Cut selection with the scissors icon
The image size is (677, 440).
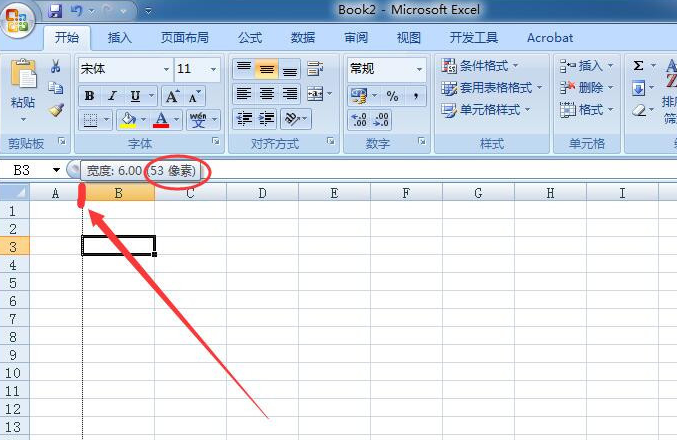point(56,66)
